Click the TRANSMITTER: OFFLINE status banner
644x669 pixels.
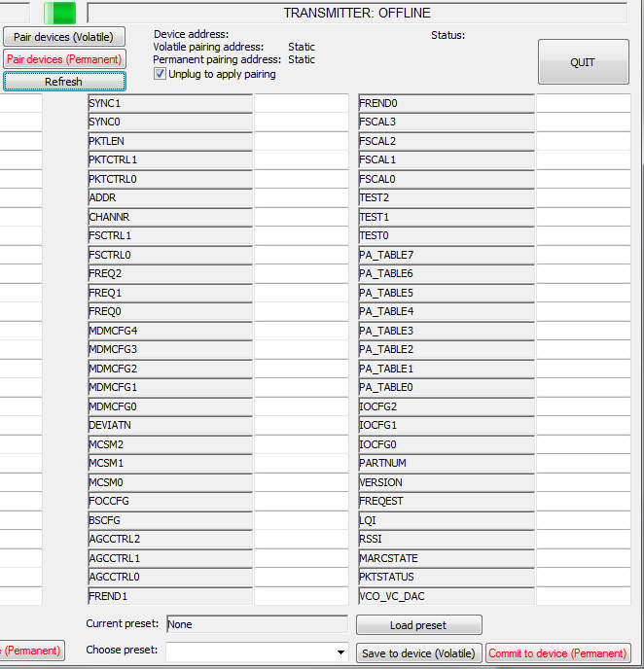pyautogui.click(x=357, y=13)
